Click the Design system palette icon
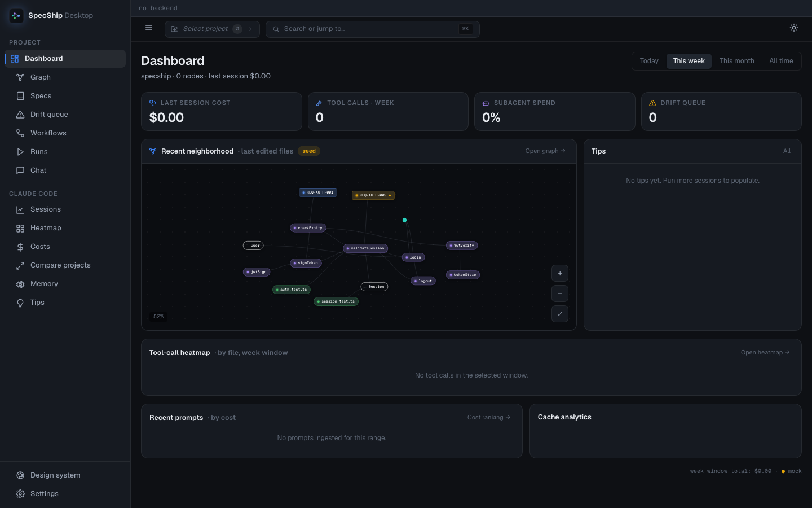This screenshot has height=508, width=812. [20, 475]
